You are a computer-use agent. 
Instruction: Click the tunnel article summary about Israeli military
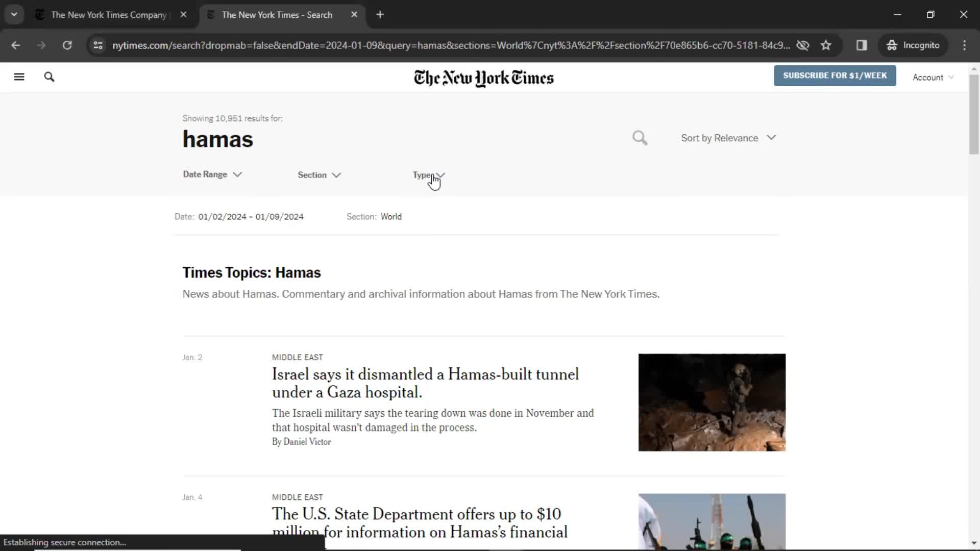(x=433, y=420)
